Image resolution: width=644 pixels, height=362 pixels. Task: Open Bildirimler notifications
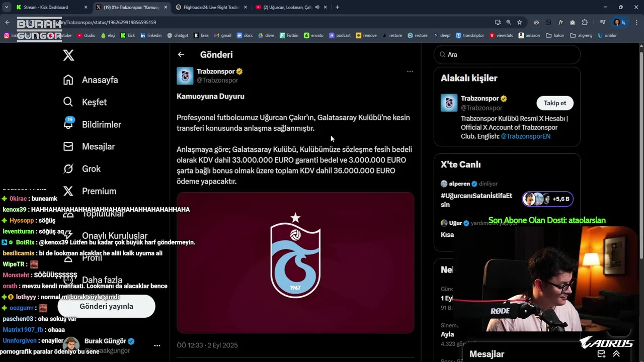[x=92, y=124]
